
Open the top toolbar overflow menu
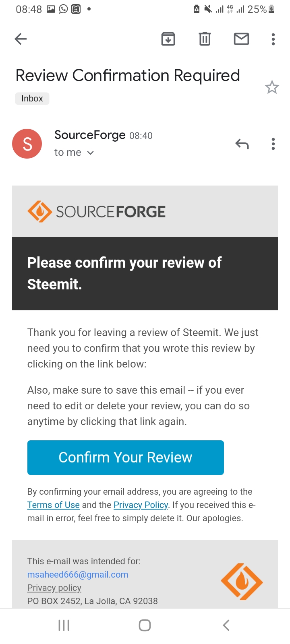click(x=273, y=39)
